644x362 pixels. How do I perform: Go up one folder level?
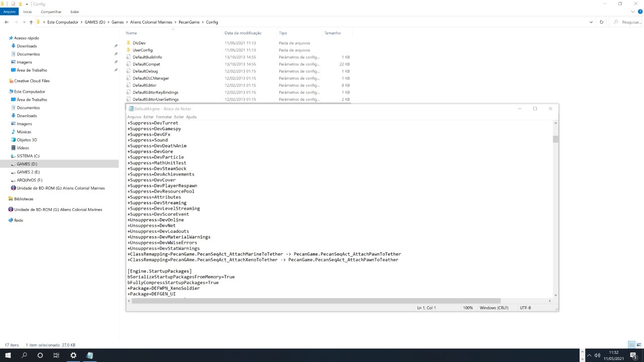tap(31, 22)
